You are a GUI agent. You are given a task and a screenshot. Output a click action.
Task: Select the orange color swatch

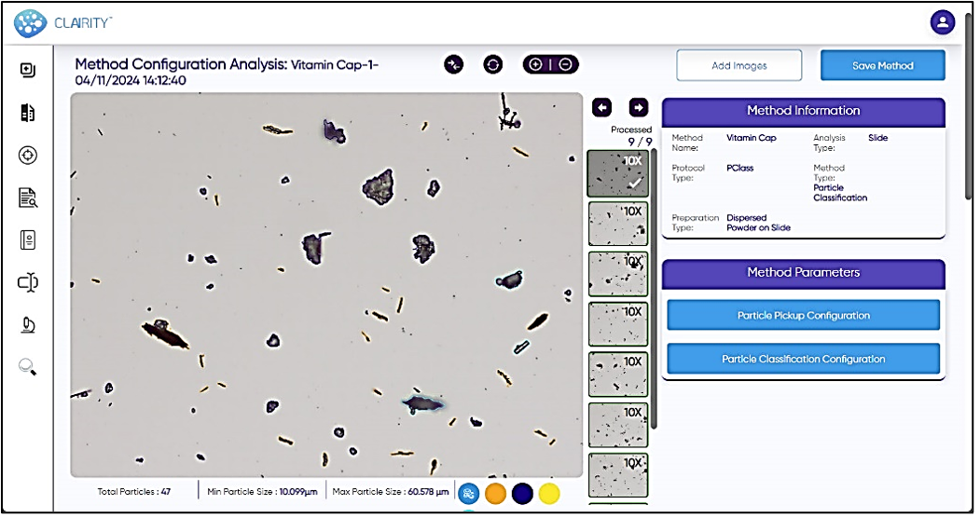pos(496,493)
